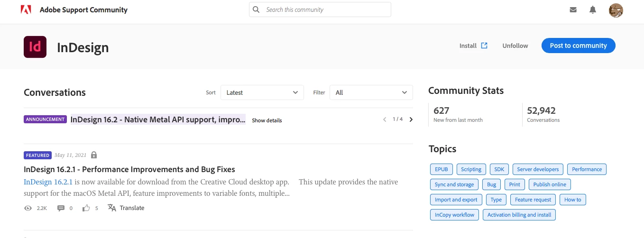
Task: Click the InDesign page title
Action: click(83, 47)
